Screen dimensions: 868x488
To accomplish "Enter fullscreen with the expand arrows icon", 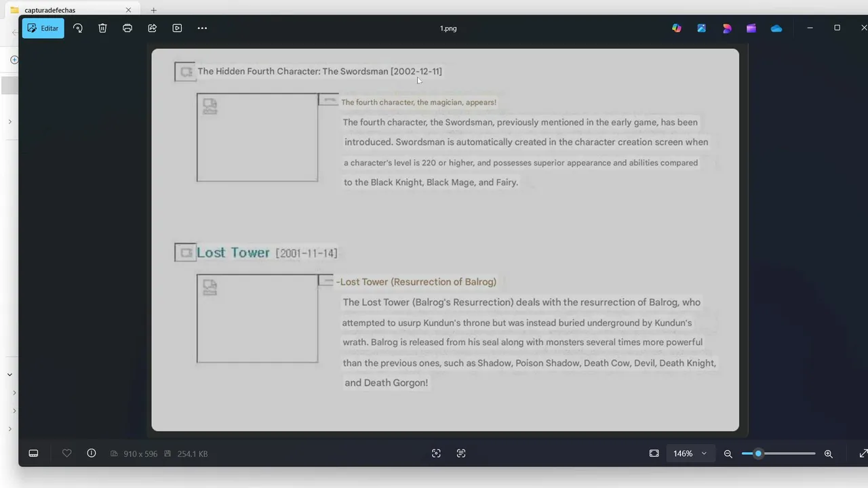I will pyautogui.click(x=863, y=453).
